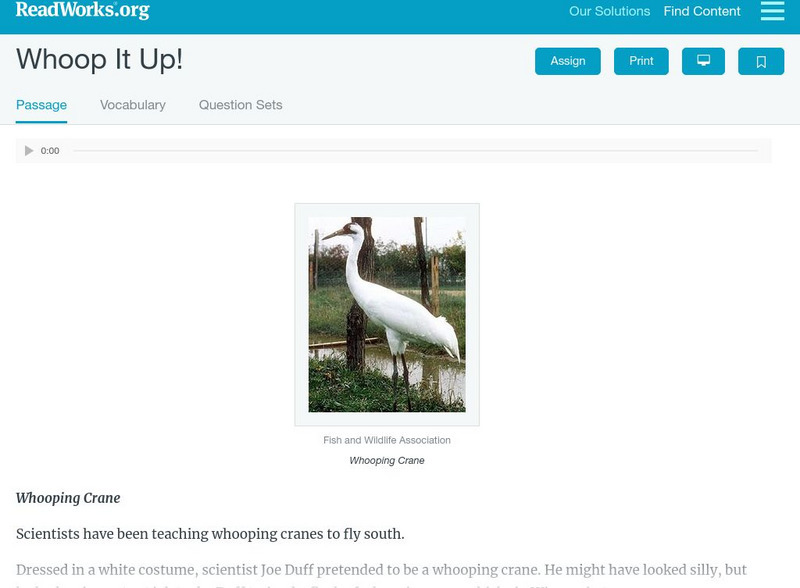800x588 pixels.
Task: Click the bold Whooping Crane heading
Action: (68, 498)
